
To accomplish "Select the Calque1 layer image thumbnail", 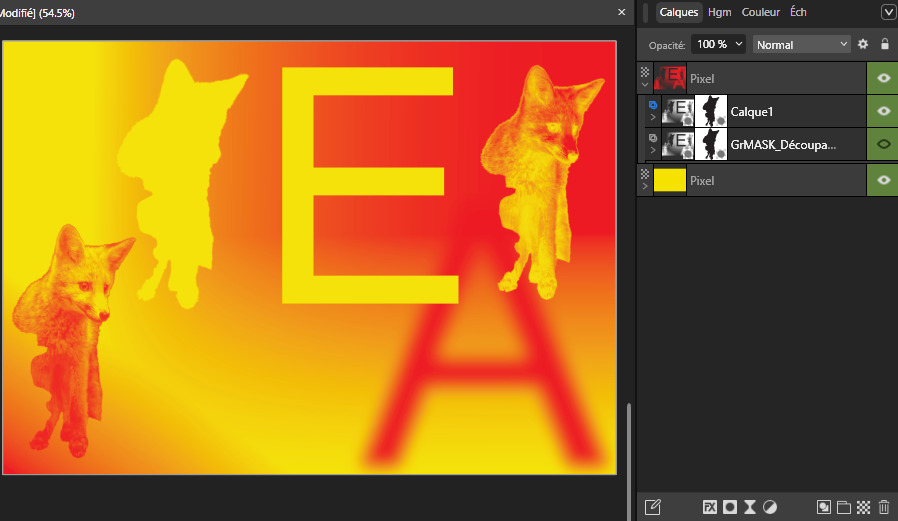I will 678,111.
